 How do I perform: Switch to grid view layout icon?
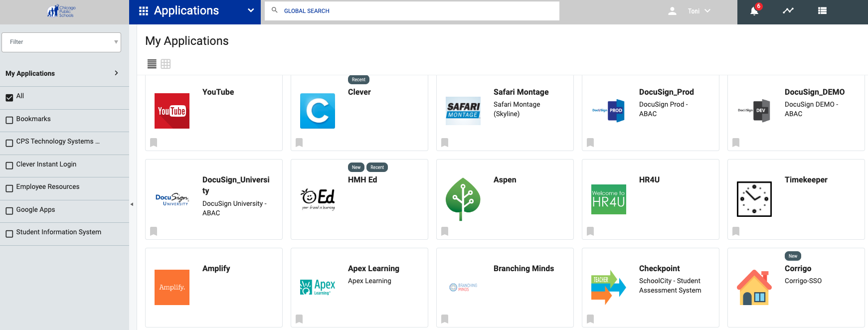[x=166, y=64]
